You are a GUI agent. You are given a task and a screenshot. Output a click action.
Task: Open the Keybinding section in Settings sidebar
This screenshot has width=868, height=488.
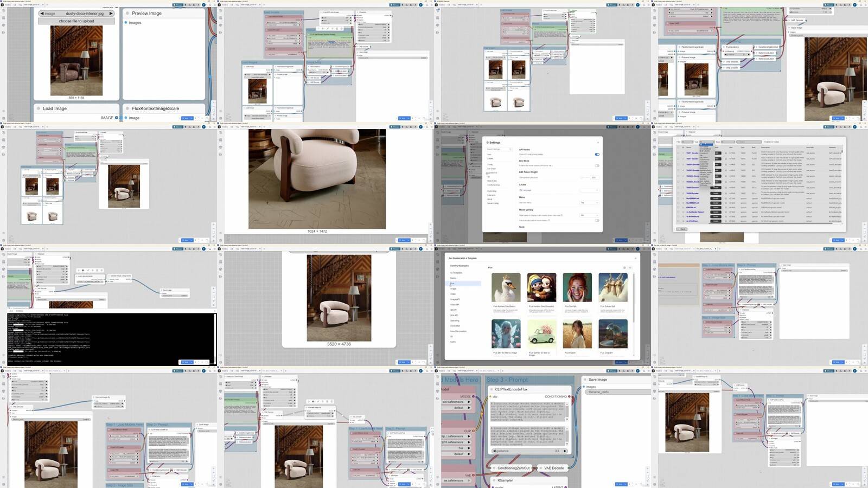pyautogui.click(x=492, y=191)
